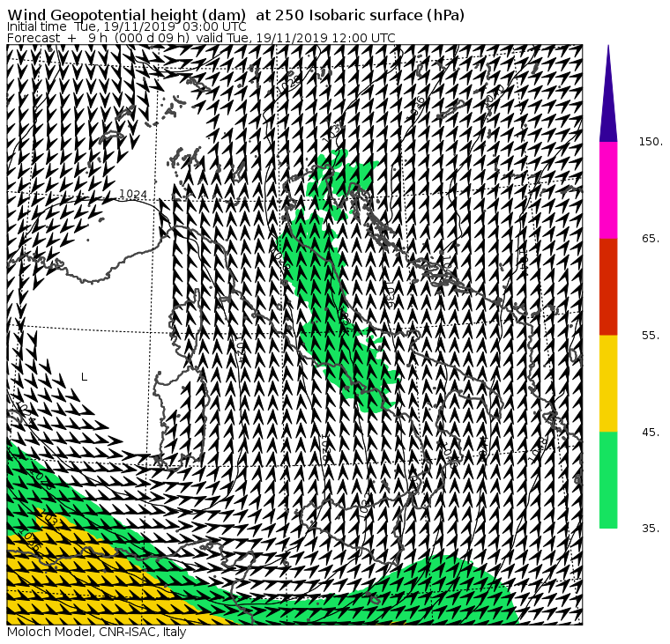Click the 'Forecast + 9 h' valid time line
Image resolution: width=670 pixels, height=644 pixels.
tap(201, 38)
